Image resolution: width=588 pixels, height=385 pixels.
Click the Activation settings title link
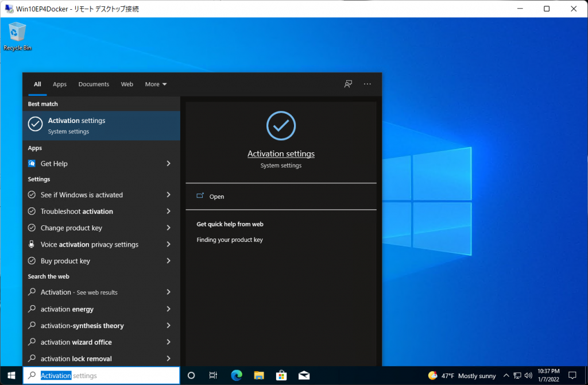pos(281,153)
